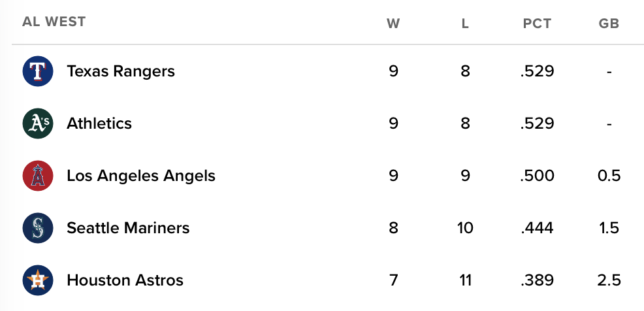Go to Los Angeles Angels team page

pos(141,176)
